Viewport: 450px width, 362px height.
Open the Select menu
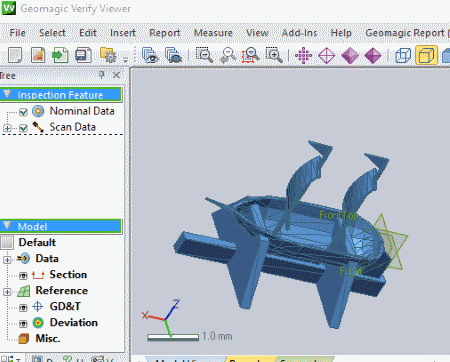tap(52, 33)
